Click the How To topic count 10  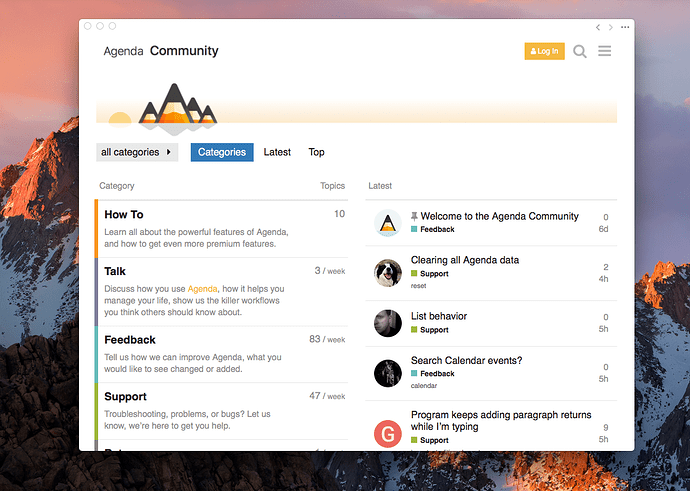click(339, 214)
